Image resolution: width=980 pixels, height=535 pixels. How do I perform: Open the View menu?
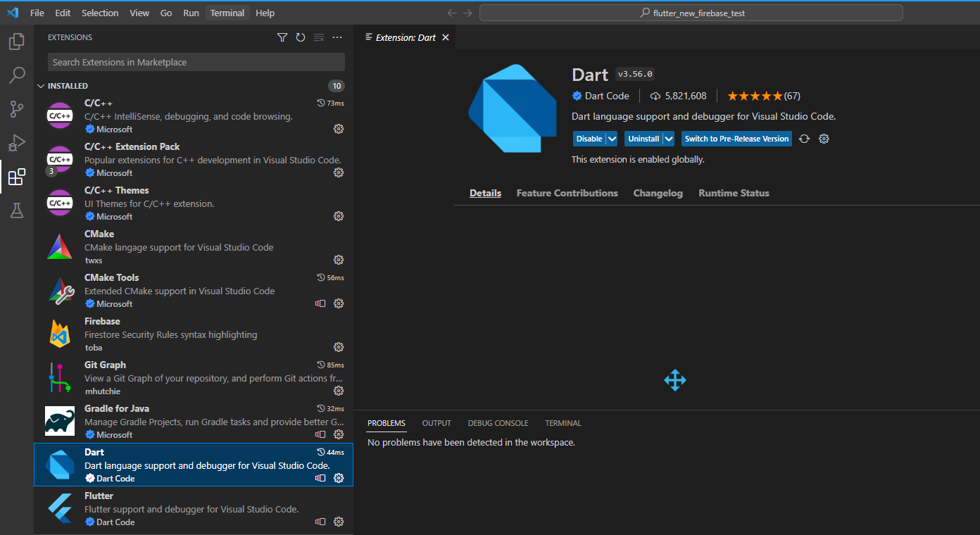[x=139, y=13]
